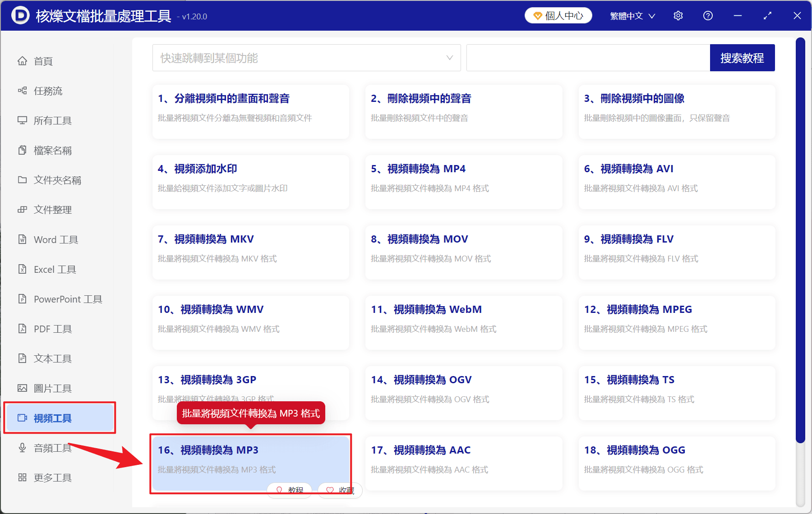
Task: Click the 搜索教程 button
Action: click(742, 58)
